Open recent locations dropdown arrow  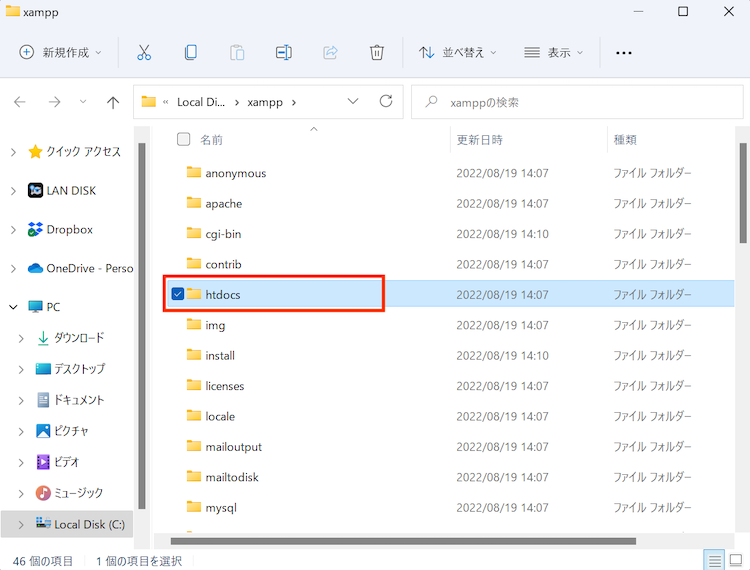tap(83, 101)
